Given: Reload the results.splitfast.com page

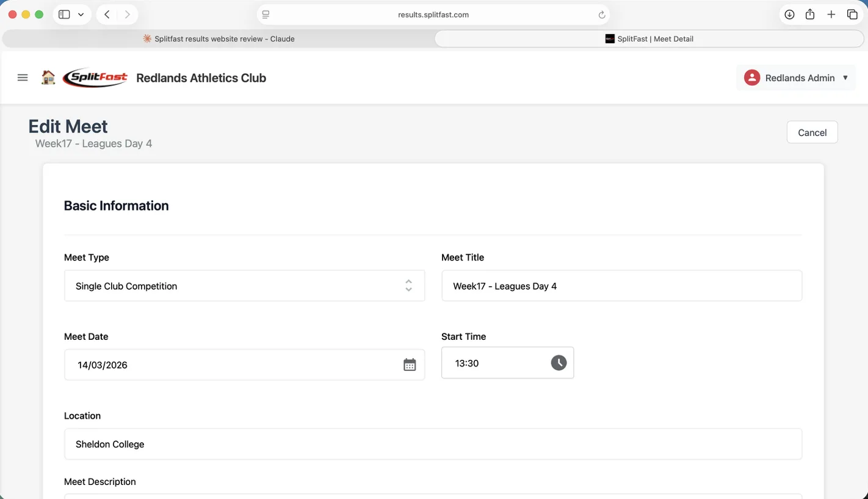Looking at the screenshot, I should click(601, 15).
